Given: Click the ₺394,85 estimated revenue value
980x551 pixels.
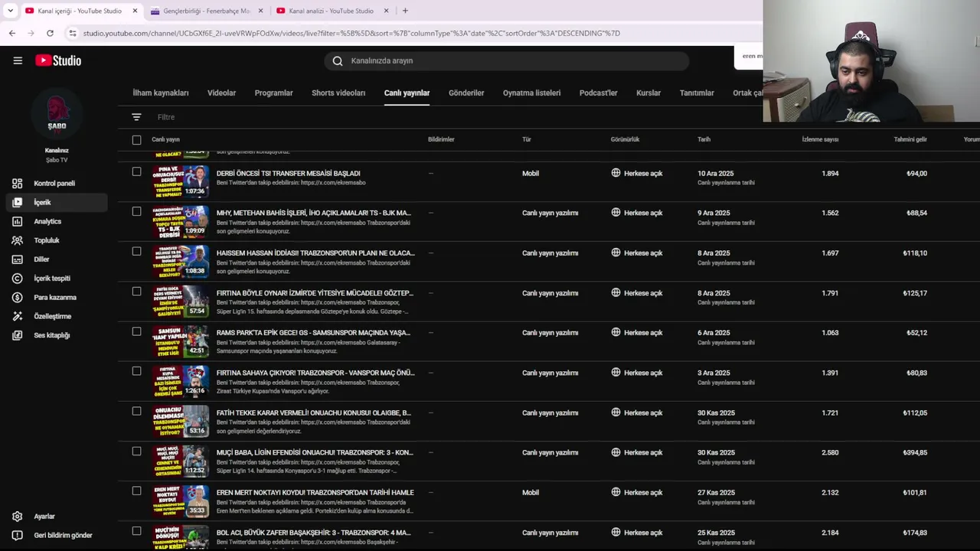Looking at the screenshot, I should click(915, 453).
